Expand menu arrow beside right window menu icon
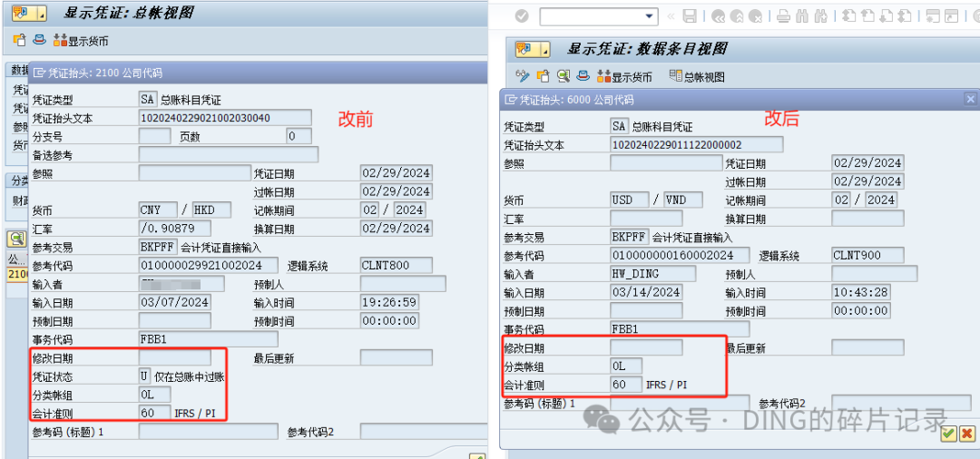Screen dimensions: 980x459 tap(544, 49)
